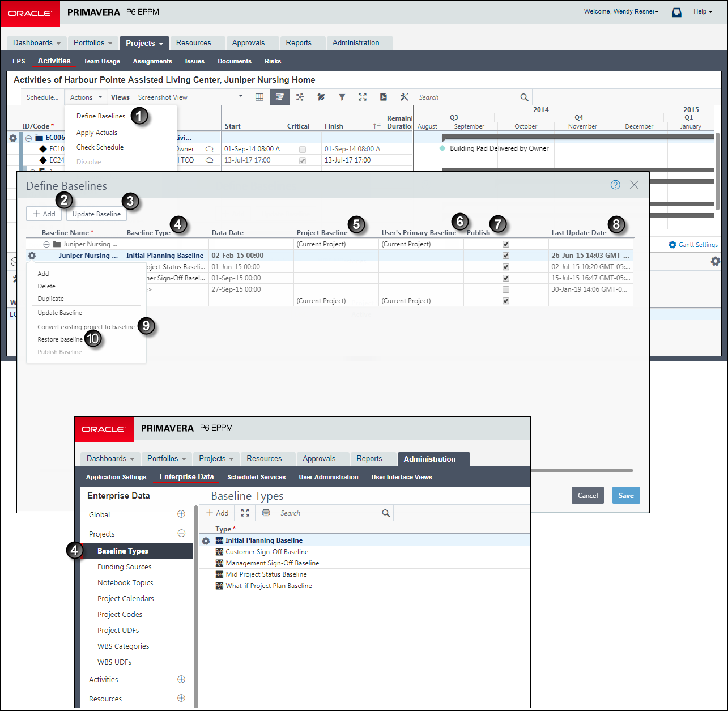Viewport: 728px width, 711px height.
Task: Click the Update Baseline button
Action: pyautogui.click(x=96, y=214)
